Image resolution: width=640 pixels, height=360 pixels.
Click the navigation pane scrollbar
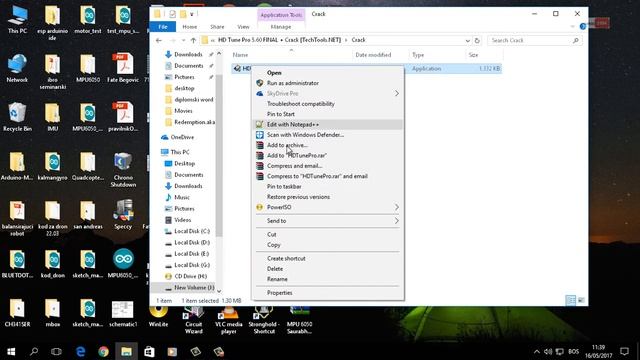219,155
